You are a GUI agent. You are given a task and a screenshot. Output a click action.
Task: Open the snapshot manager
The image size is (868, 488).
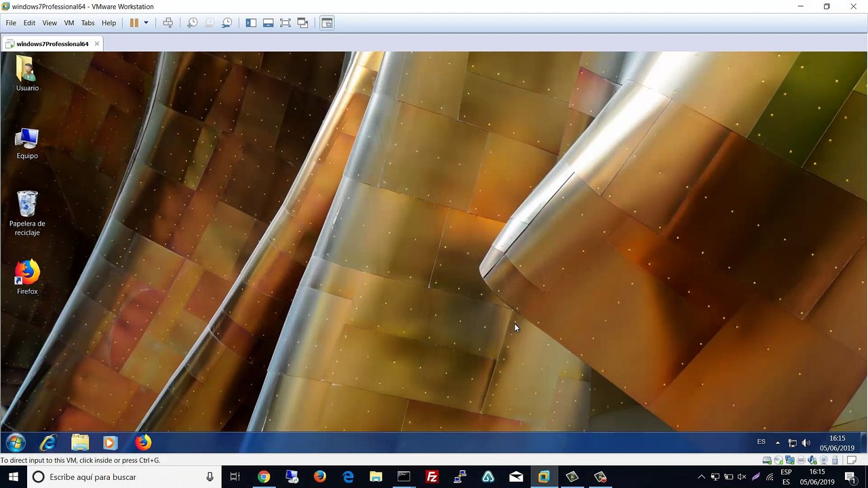point(227,23)
